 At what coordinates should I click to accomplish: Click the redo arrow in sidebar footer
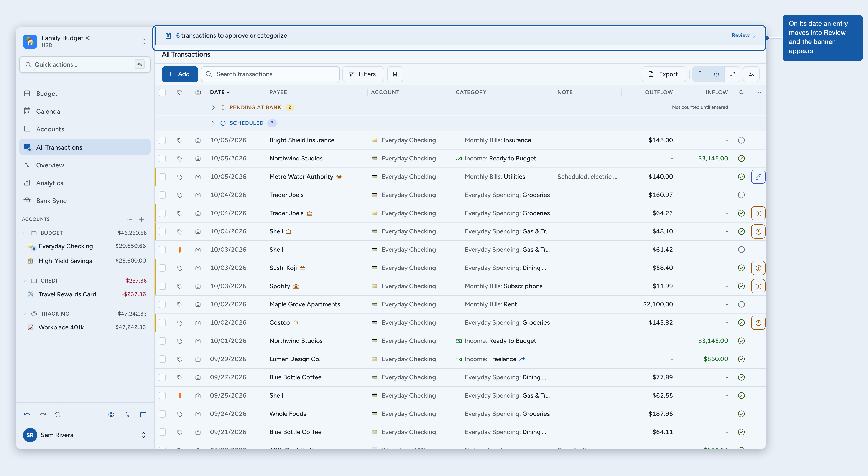coord(43,415)
